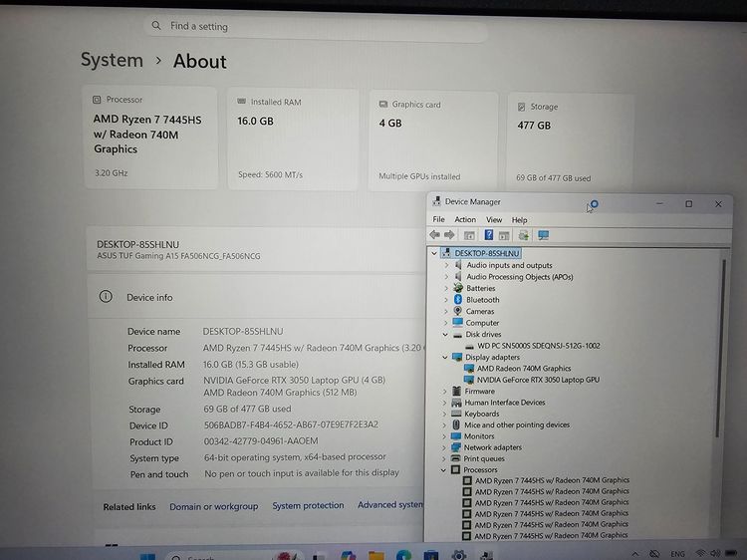Click Back arrow in Device Manager toolbar
Image resolution: width=747 pixels, height=560 pixels.
(434, 235)
